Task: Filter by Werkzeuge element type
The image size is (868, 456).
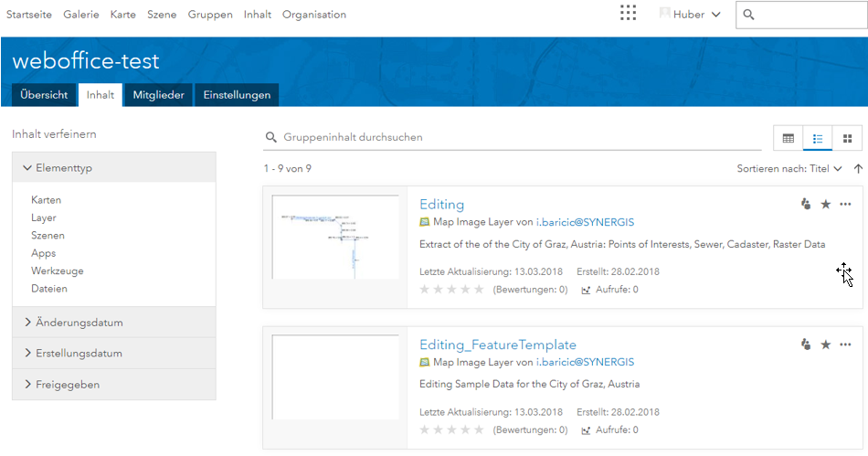Action: [58, 271]
